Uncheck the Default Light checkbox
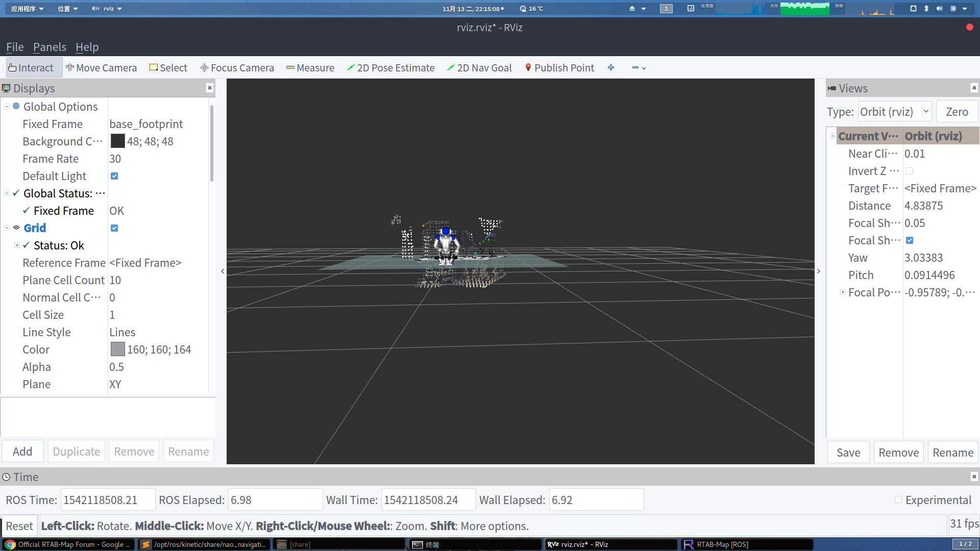The width and height of the screenshot is (980, 551). coord(114,176)
